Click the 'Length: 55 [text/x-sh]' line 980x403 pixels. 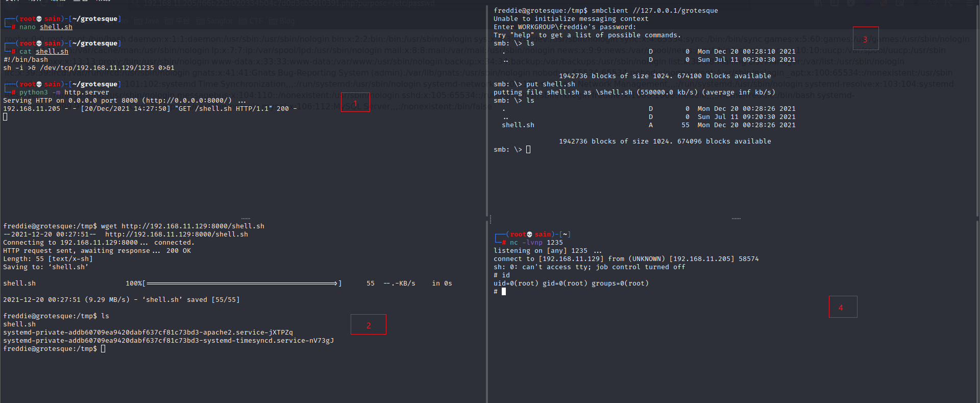(48, 259)
